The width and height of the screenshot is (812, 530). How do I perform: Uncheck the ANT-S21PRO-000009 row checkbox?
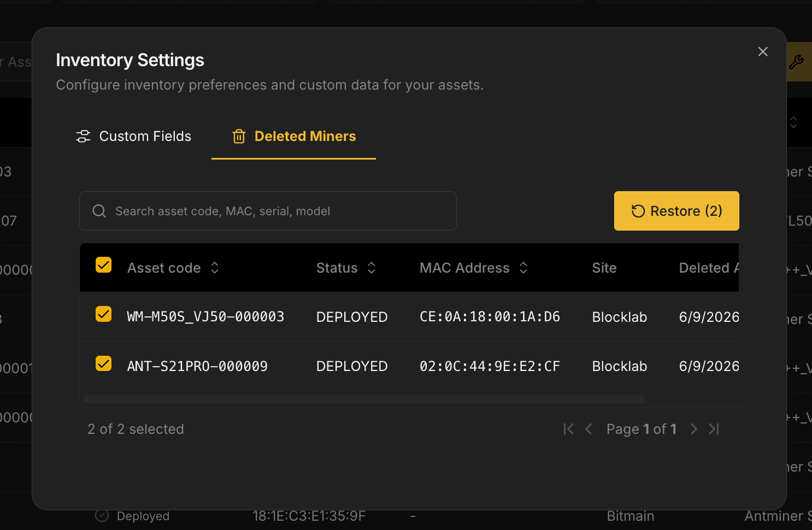[103, 363]
